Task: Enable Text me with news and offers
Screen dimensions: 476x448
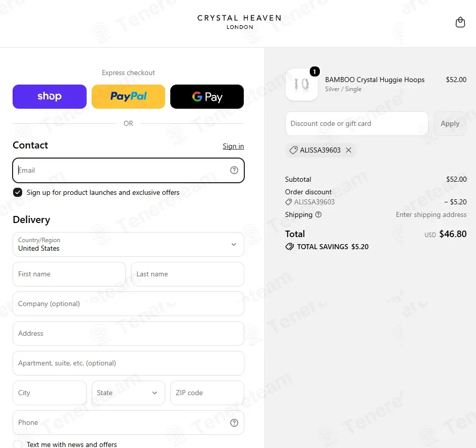Action: [18, 444]
